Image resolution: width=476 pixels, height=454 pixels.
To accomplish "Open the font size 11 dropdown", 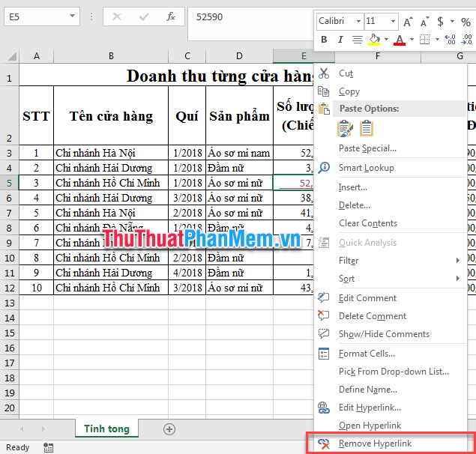I will point(393,21).
